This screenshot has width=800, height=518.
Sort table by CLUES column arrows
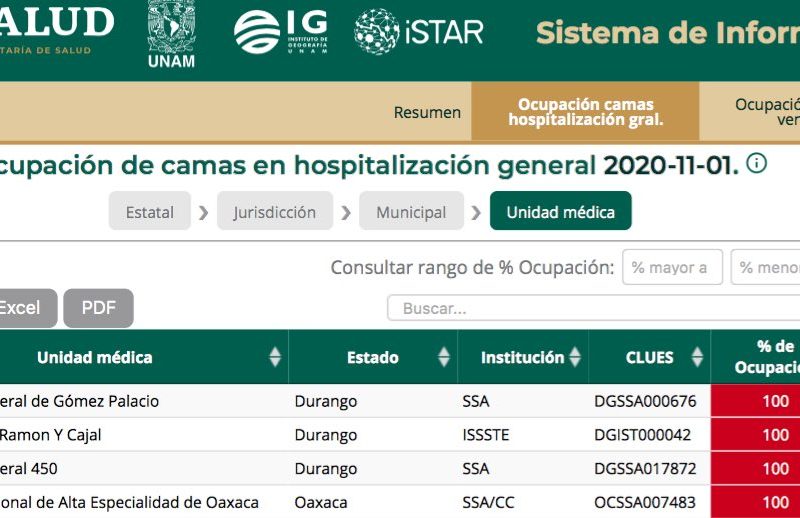click(x=696, y=357)
